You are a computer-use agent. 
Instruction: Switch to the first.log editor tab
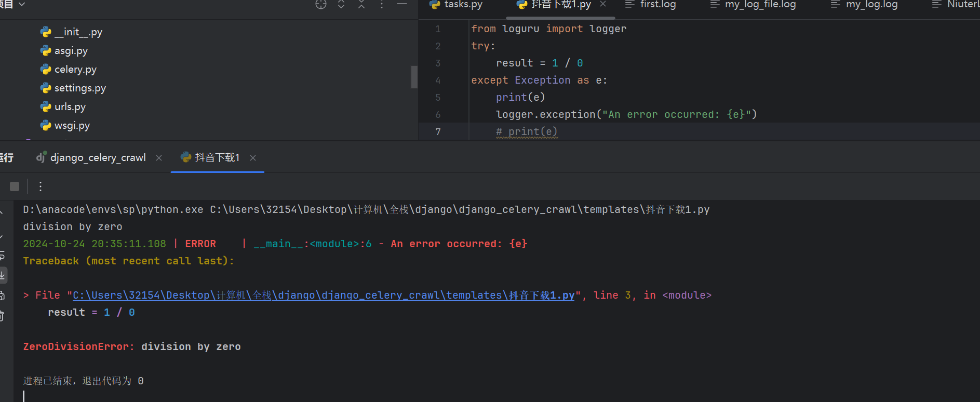pyautogui.click(x=650, y=5)
